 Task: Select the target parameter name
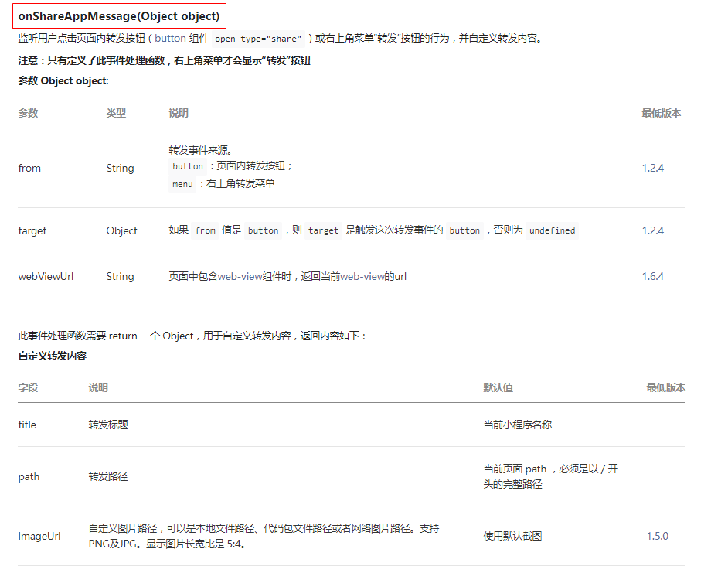tap(32, 230)
